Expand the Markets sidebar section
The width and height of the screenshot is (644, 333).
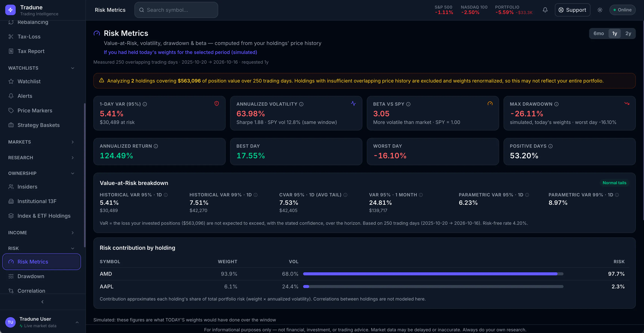coord(41,142)
